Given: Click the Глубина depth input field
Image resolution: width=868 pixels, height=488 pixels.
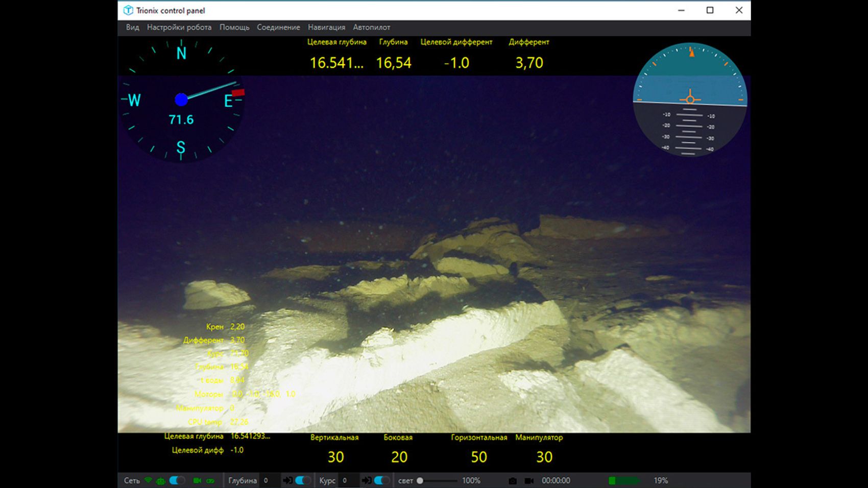Looking at the screenshot, I should pyautogui.click(x=269, y=480).
